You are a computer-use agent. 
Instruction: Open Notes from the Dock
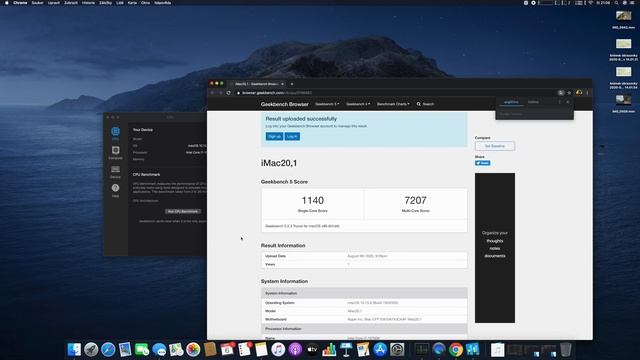point(261,350)
